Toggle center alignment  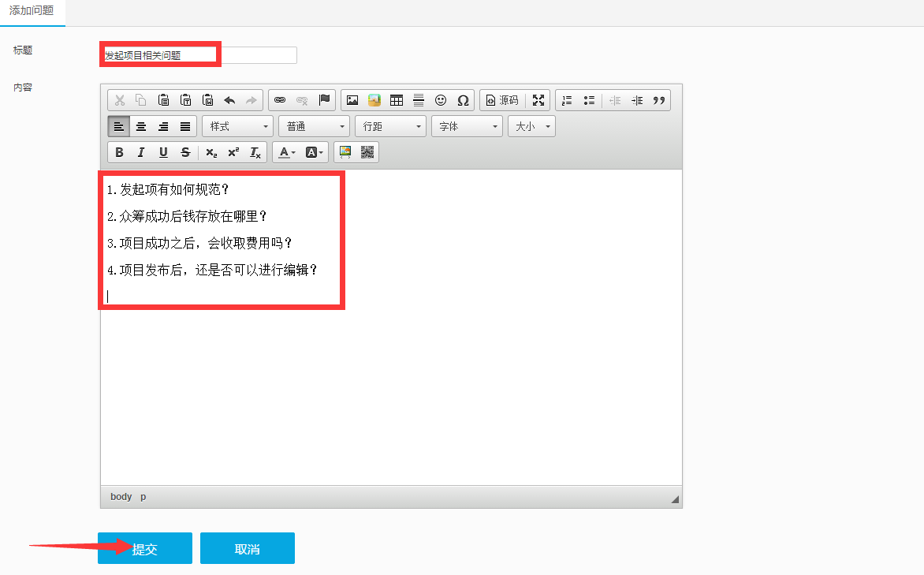point(141,126)
